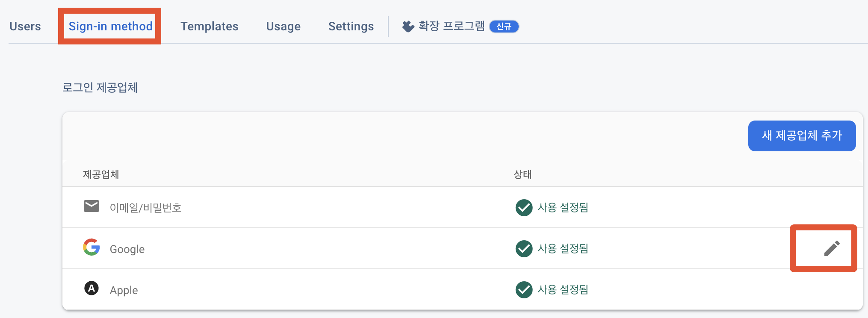
Task: Go to the Usage tab
Action: (x=283, y=26)
